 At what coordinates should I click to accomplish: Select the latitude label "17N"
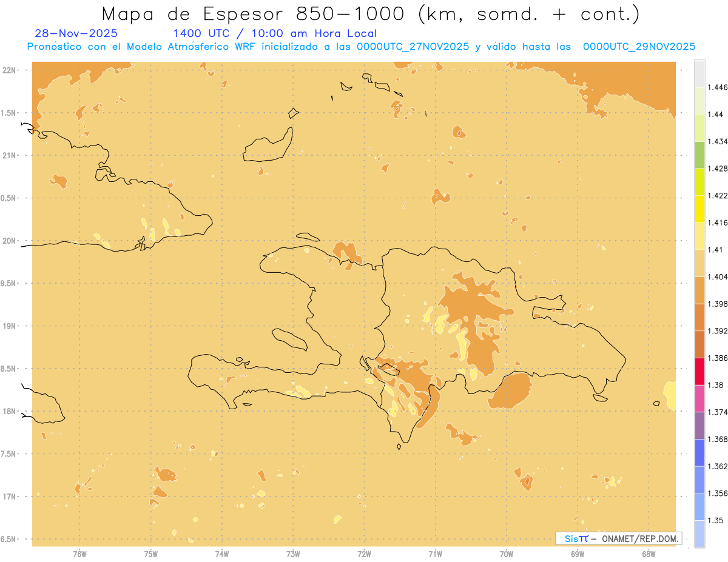coord(10,497)
